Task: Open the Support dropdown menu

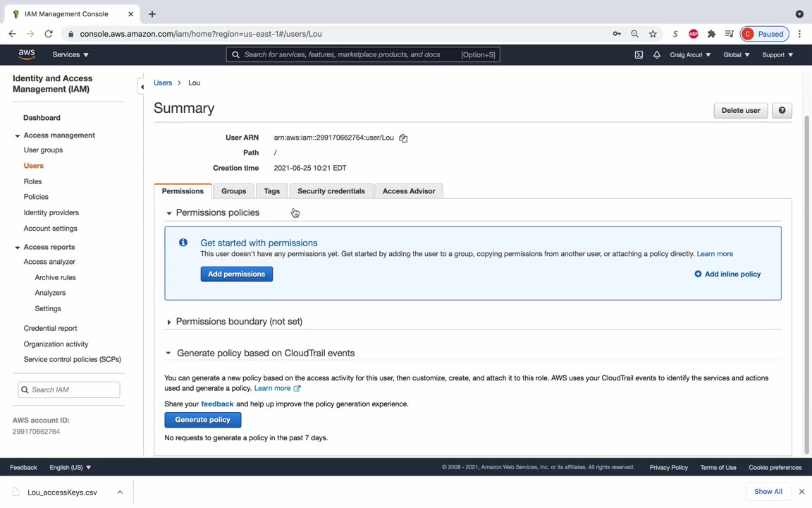Action: click(777, 54)
